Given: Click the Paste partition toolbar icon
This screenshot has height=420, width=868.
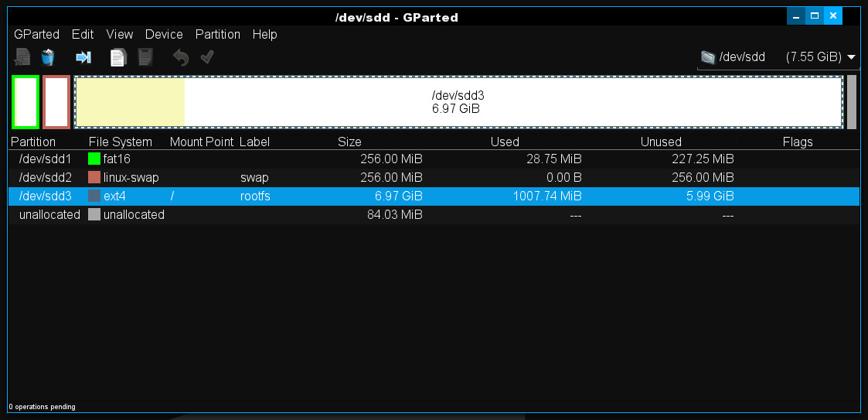Looking at the screenshot, I should [x=145, y=57].
